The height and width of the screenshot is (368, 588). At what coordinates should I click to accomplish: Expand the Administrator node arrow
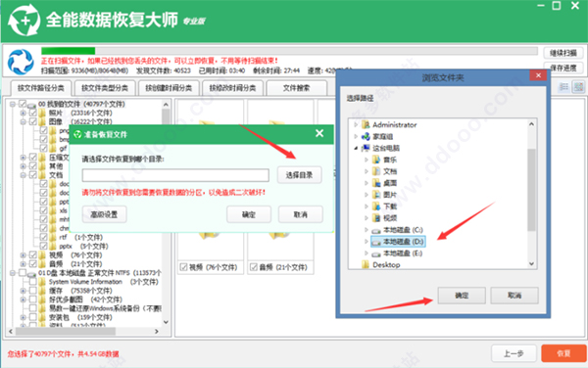pyautogui.click(x=356, y=124)
